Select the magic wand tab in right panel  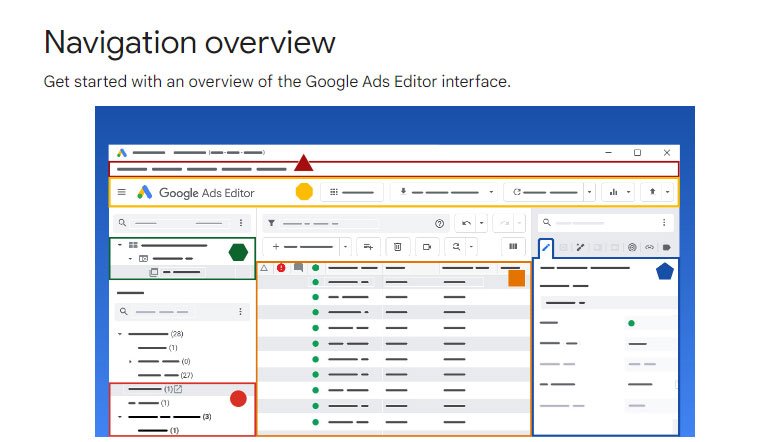pyautogui.click(x=580, y=247)
